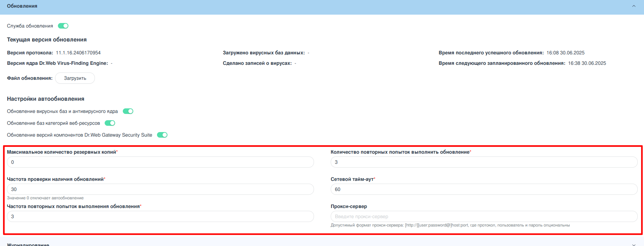Click the proxy server format hint text
Viewport: 644px width, 246px height.
450,225
